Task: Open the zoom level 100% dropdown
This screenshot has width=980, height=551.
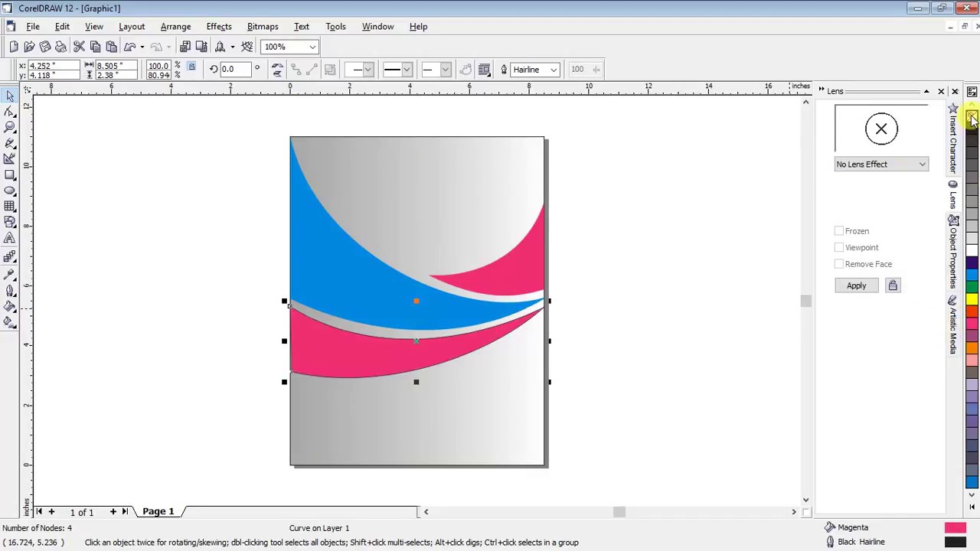Action: click(312, 47)
